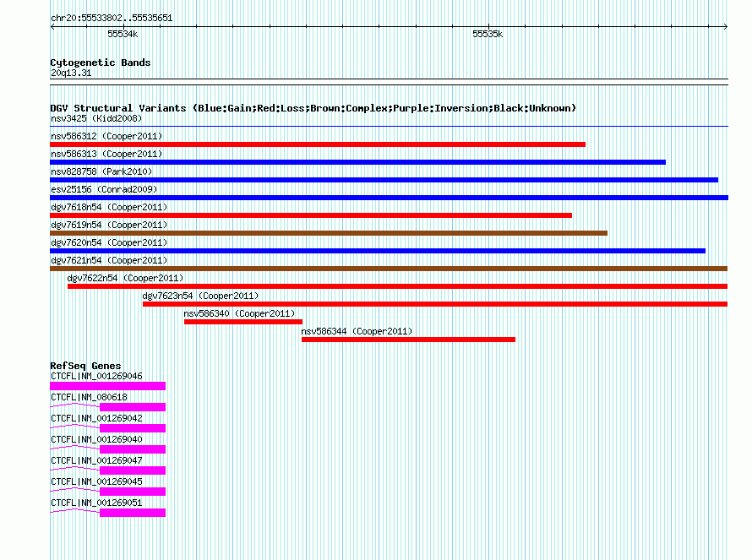Select the dgv7621n54 (Cooper2011) label
Screen dimensions: 752x560
109,260
